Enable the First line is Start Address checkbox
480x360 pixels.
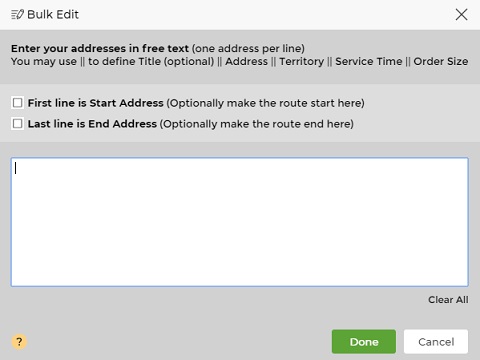tap(17, 103)
